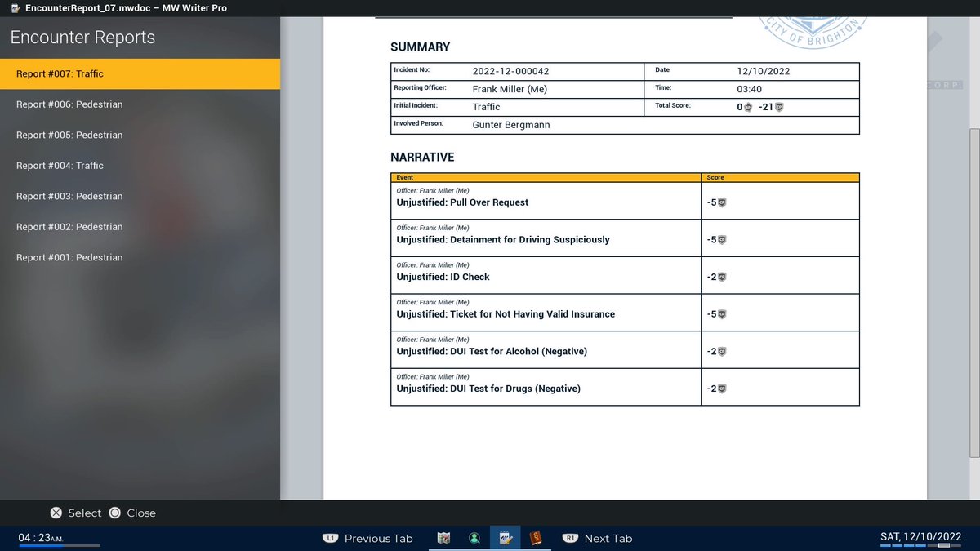Screen dimensions: 980x551
Task: Open Report #005: Pedestrian
Action: [x=140, y=135]
